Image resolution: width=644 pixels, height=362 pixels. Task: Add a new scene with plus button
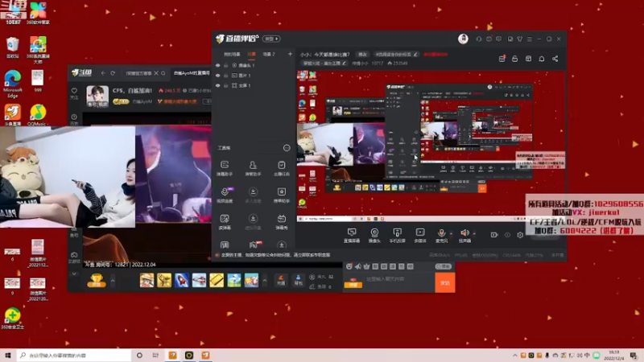[x=290, y=54]
